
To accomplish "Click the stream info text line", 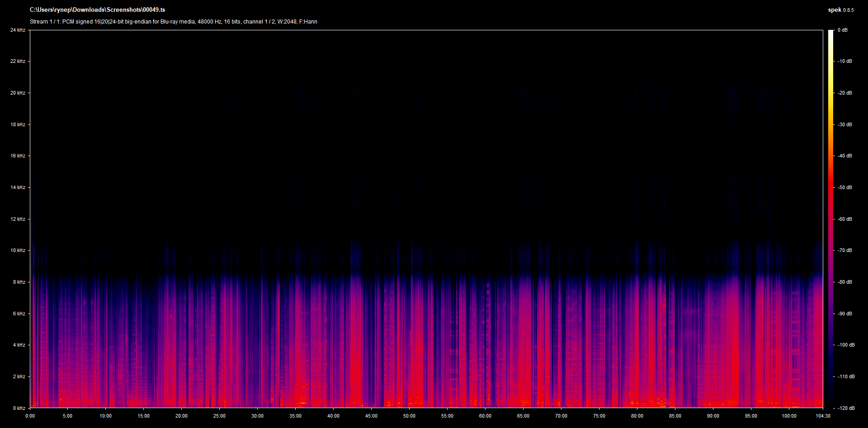I will click(x=174, y=22).
